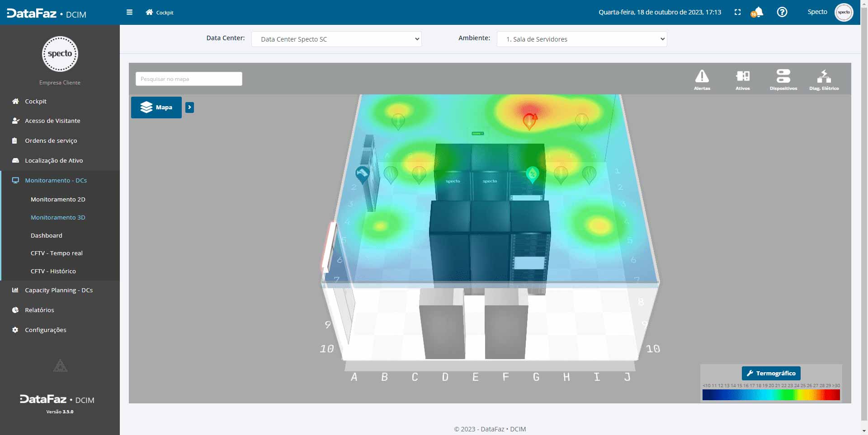Image resolution: width=868 pixels, height=435 pixels.
Task: Expand the panel arrow beside Mapa
Action: coord(189,108)
